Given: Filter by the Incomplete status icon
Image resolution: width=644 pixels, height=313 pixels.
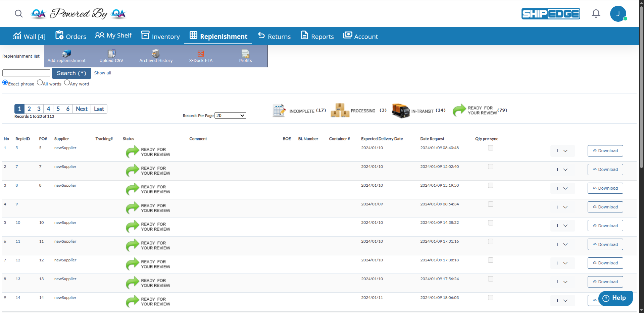Looking at the screenshot, I should [279, 110].
